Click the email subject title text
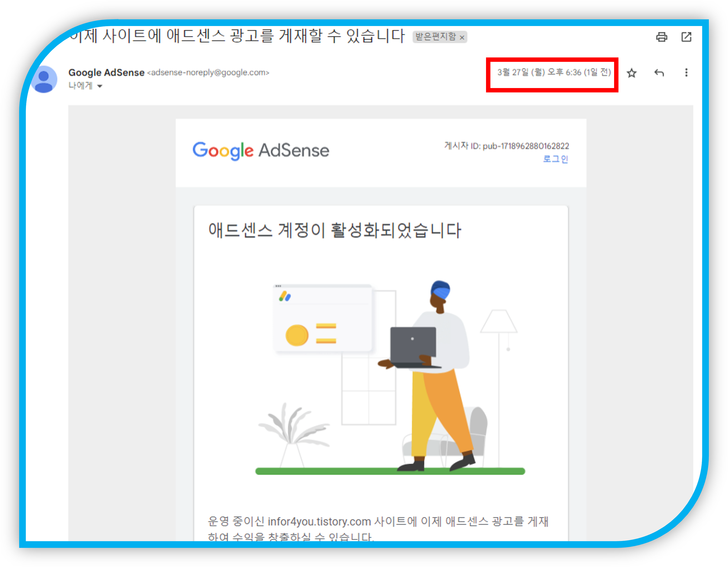This screenshot has height=567, width=728. (237, 36)
